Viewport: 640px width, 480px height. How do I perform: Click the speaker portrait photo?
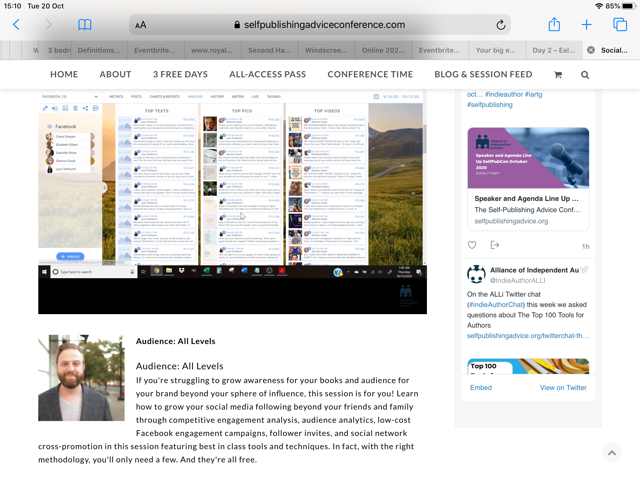(x=81, y=378)
